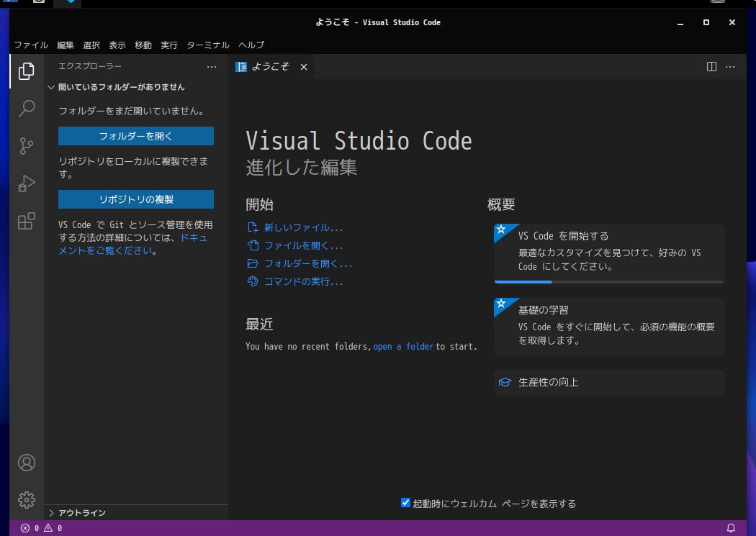Image resolution: width=756 pixels, height=536 pixels.
Task: Click the 開始 heading
Action: coord(259,204)
